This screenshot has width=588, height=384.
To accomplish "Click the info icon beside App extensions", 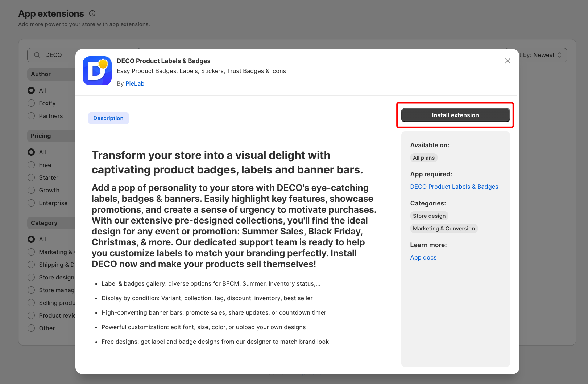I will pos(92,13).
